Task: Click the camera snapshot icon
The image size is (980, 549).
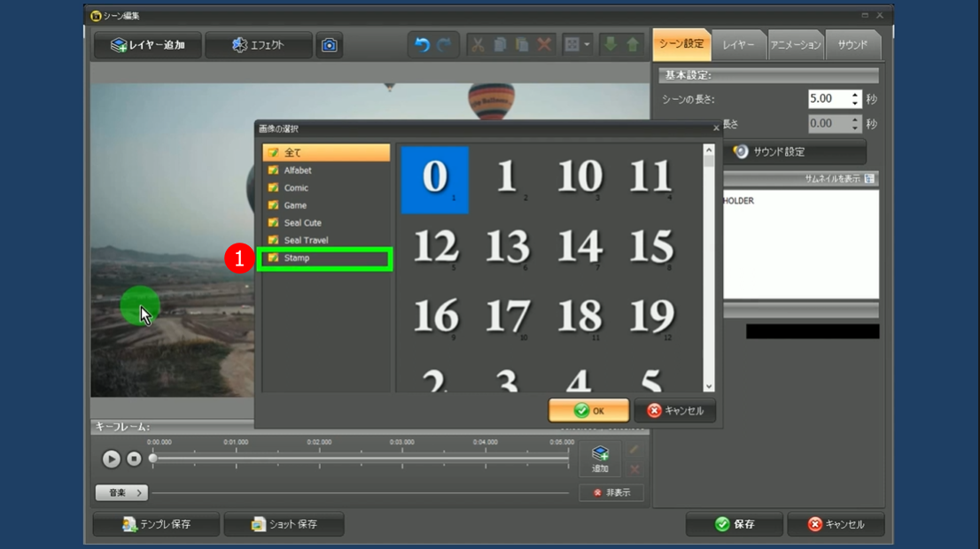Action: [329, 45]
